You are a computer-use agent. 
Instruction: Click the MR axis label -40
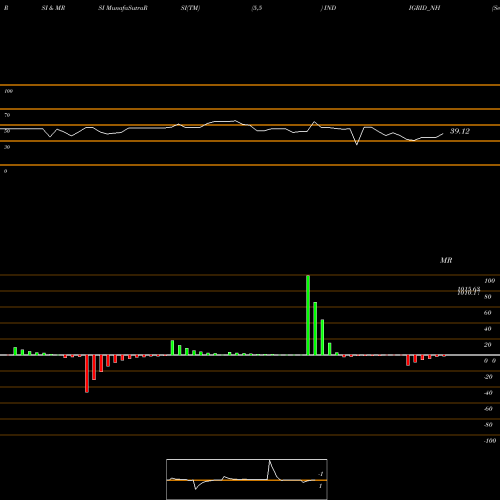(488, 393)
